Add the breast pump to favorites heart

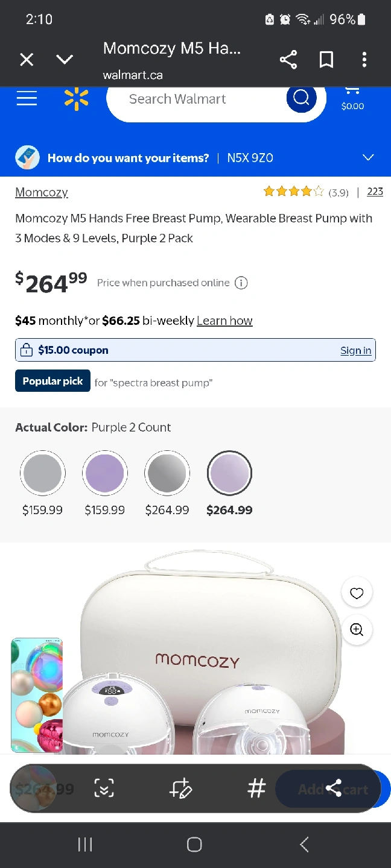point(357,593)
